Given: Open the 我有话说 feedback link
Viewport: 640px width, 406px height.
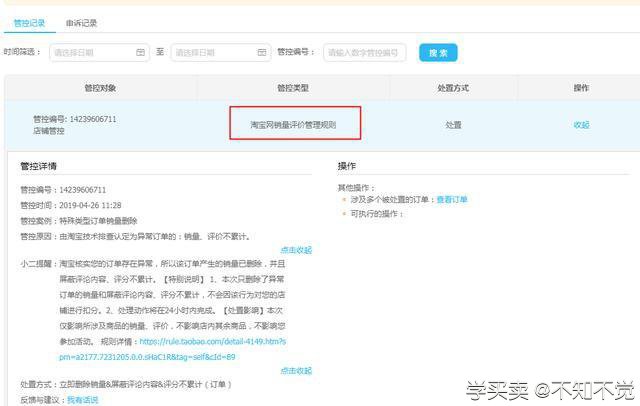Looking at the screenshot, I should [83, 400].
